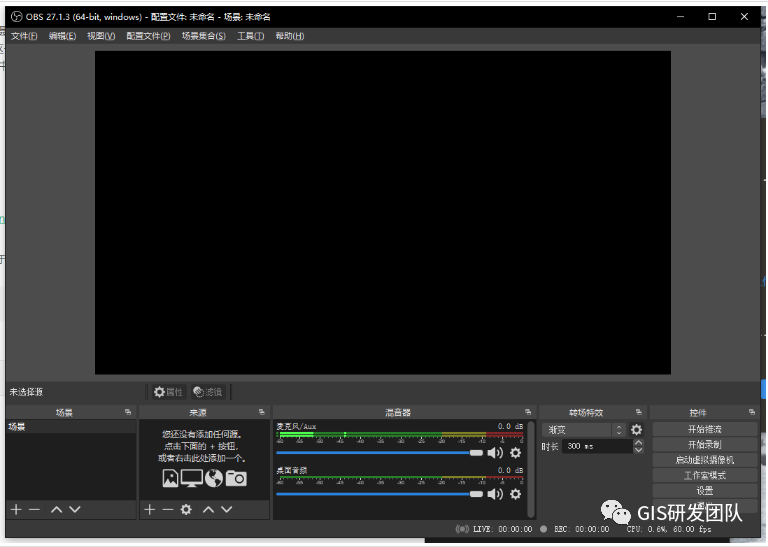Float the 控件 dock panel
Image resolution: width=768 pixels, height=547 pixels.
pyautogui.click(x=752, y=412)
